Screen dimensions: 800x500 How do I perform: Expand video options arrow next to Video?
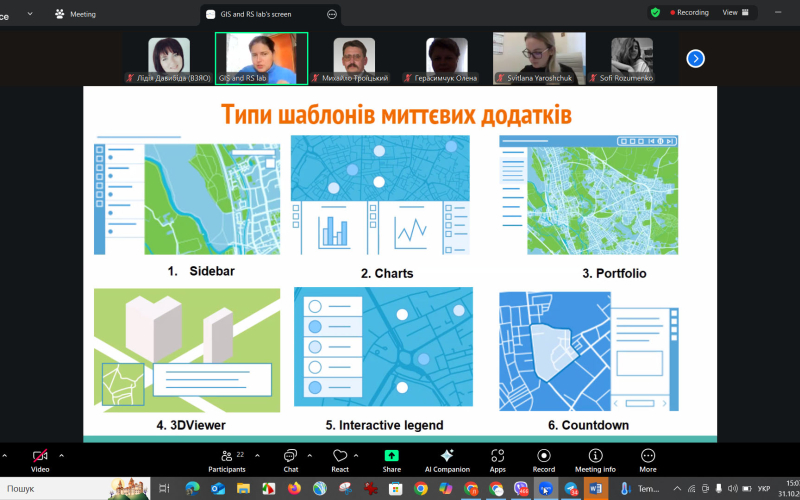[61, 454]
